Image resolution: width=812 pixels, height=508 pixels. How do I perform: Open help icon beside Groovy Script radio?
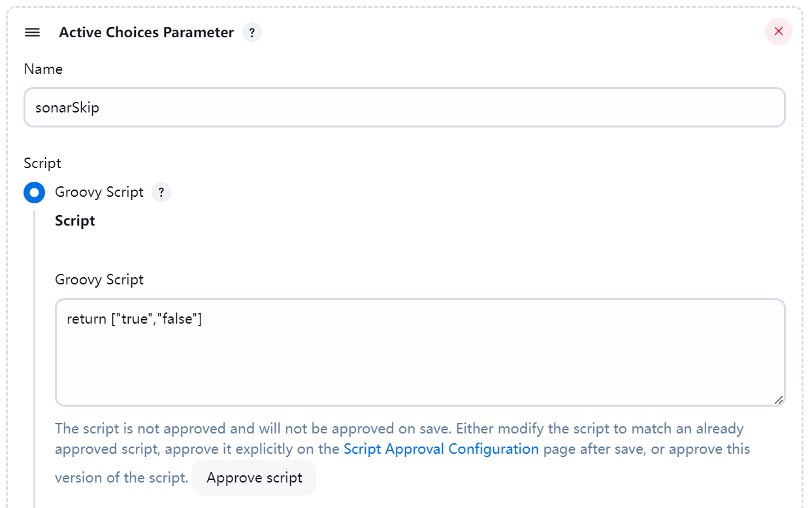click(161, 193)
